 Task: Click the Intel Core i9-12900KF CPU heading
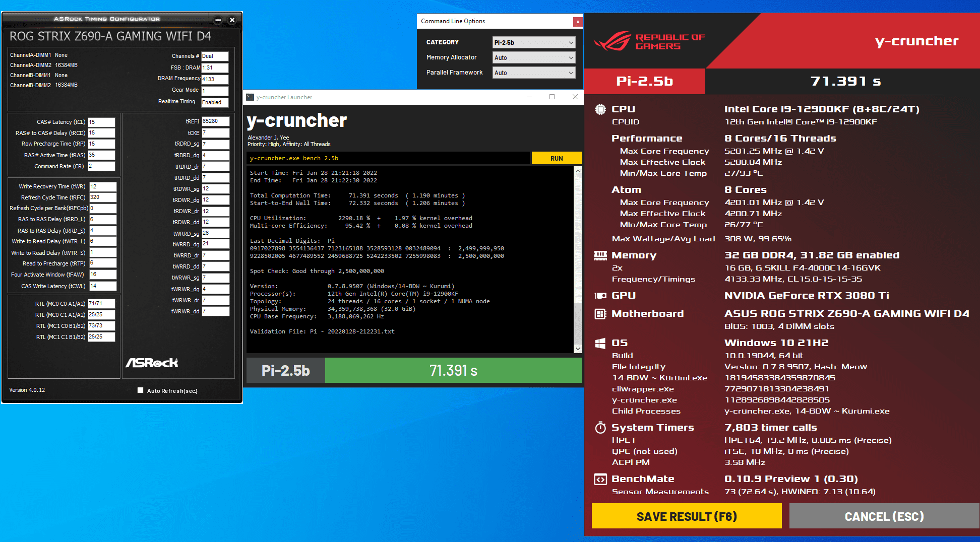tap(822, 109)
